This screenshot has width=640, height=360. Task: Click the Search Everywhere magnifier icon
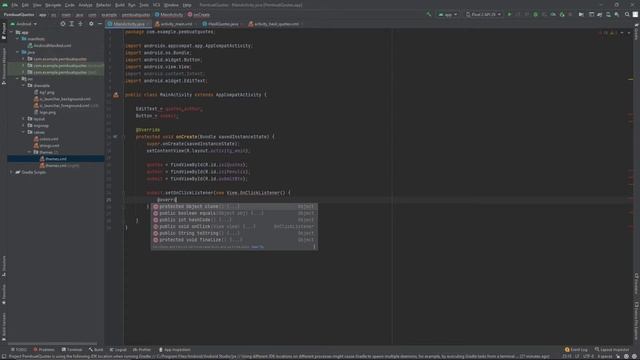coord(627,14)
